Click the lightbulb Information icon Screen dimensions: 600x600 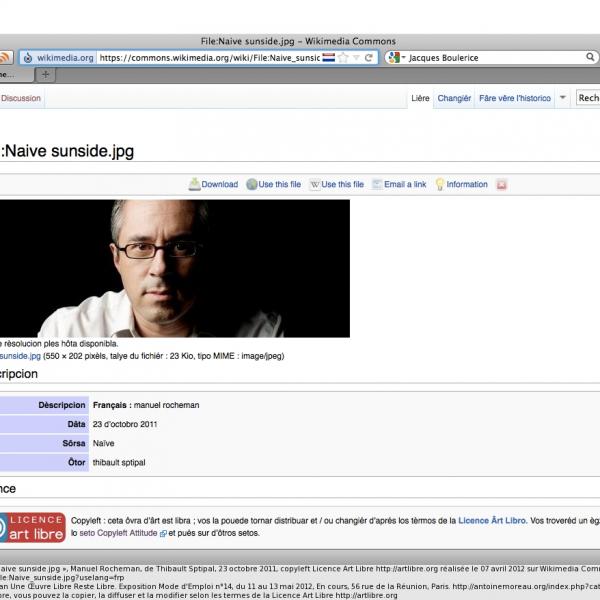click(x=440, y=184)
